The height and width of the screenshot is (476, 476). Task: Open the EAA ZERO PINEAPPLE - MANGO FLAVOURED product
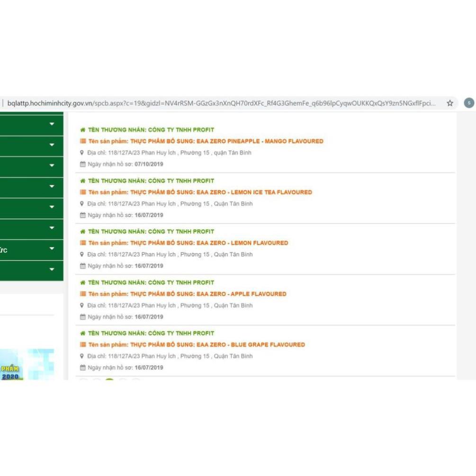click(226, 141)
